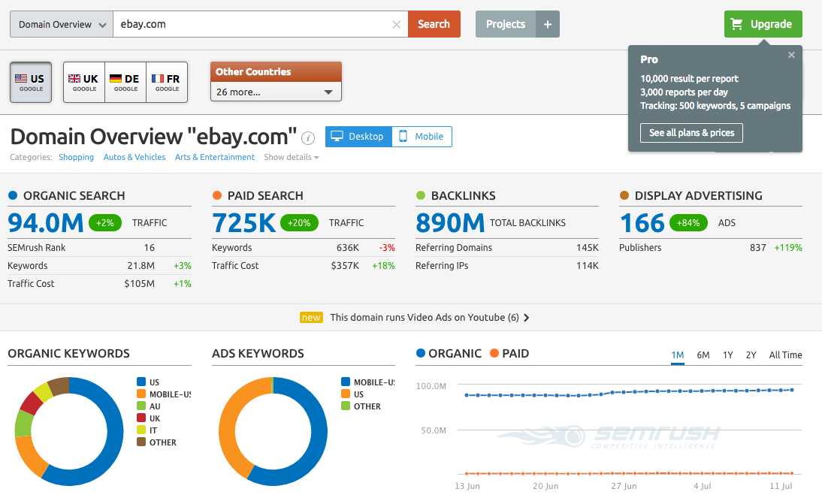Toggle the ORGANIC series in chart legend
The image size is (822, 504).
449,354
